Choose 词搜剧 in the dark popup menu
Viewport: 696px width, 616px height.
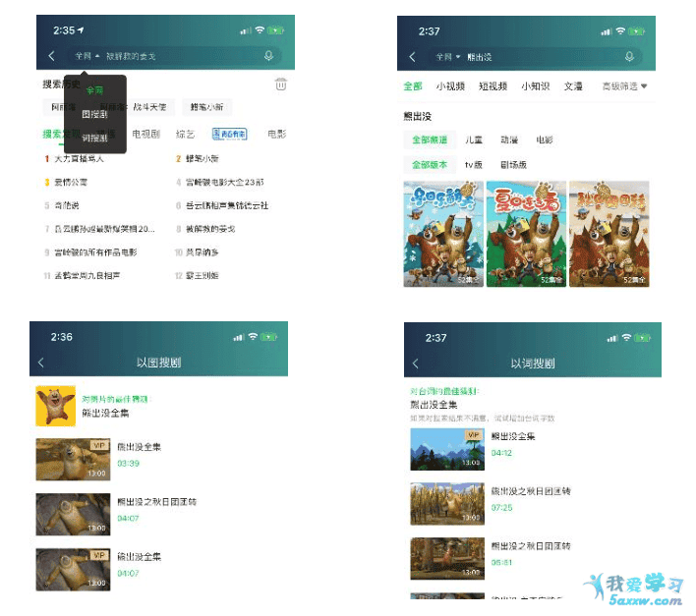pos(95,138)
